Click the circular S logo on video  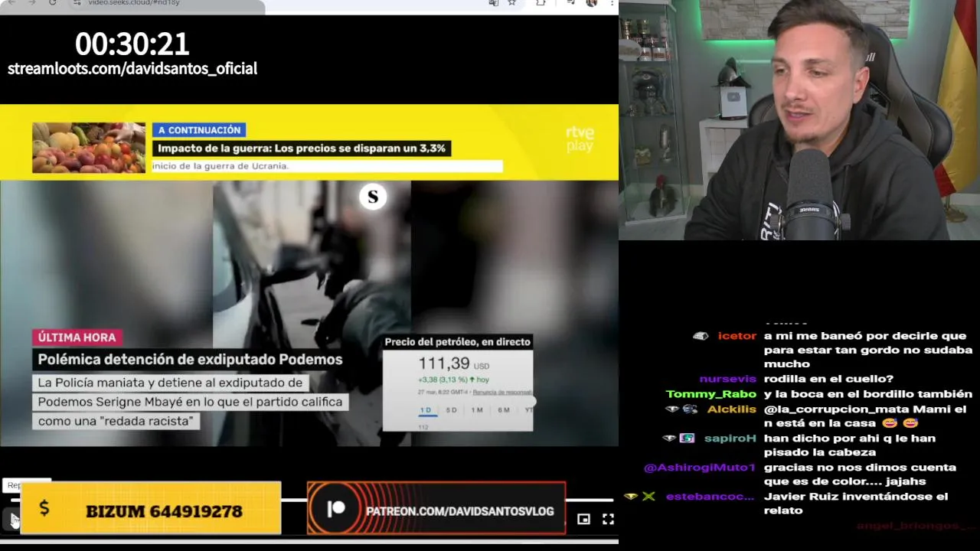tap(373, 197)
